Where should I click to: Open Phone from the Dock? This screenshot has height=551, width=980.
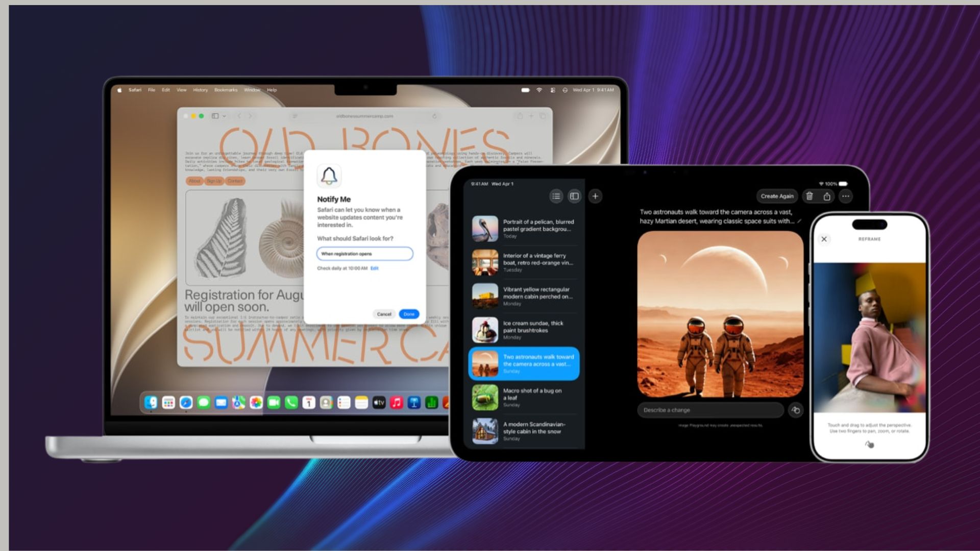pos(291,403)
